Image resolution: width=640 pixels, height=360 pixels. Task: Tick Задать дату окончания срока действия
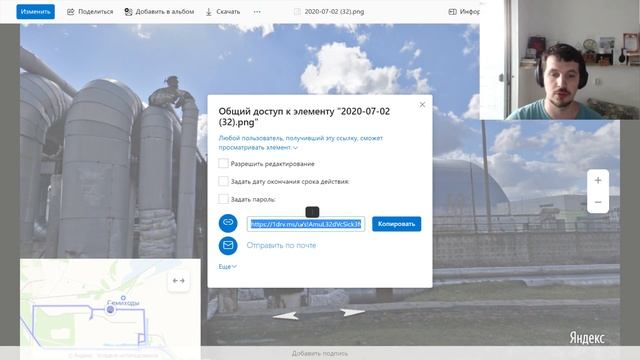coord(223,181)
